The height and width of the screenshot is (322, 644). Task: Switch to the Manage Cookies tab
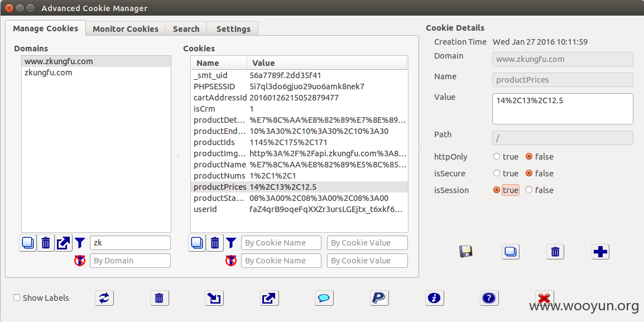point(46,28)
